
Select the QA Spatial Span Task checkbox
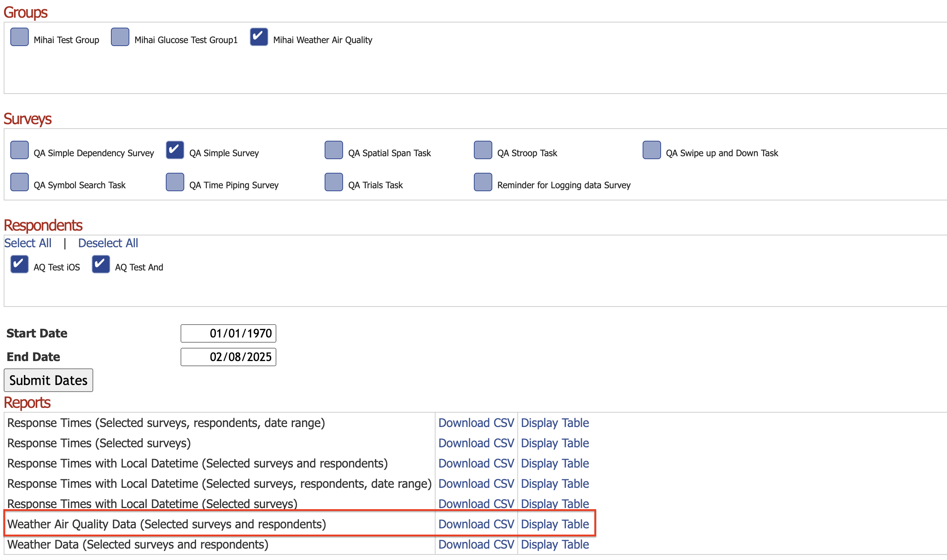point(333,150)
